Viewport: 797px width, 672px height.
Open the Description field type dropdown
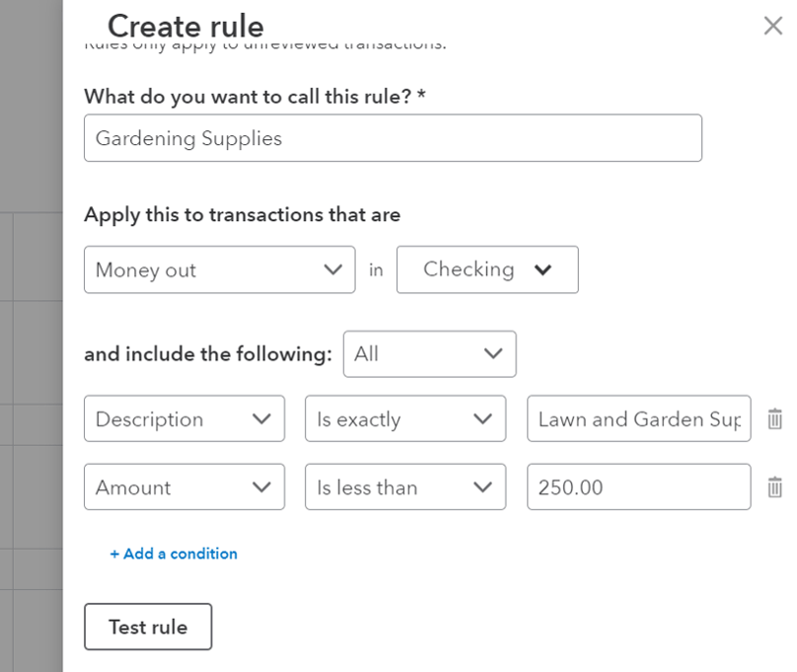coord(183,418)
